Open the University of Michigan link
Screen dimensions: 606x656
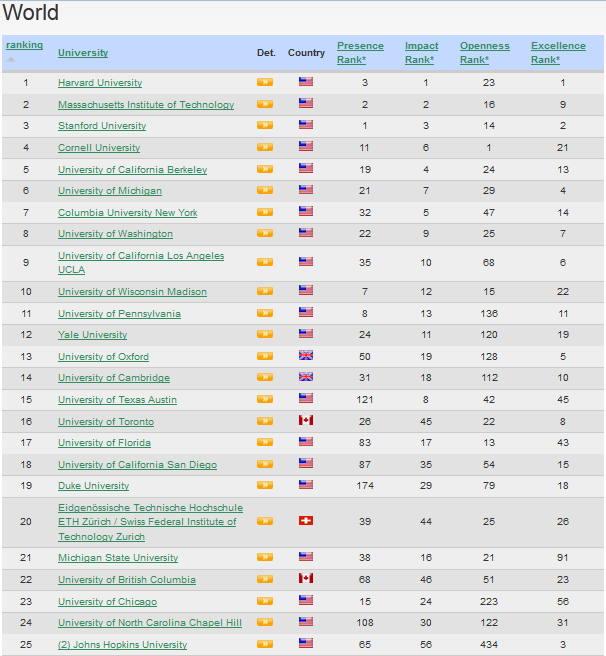110,191
